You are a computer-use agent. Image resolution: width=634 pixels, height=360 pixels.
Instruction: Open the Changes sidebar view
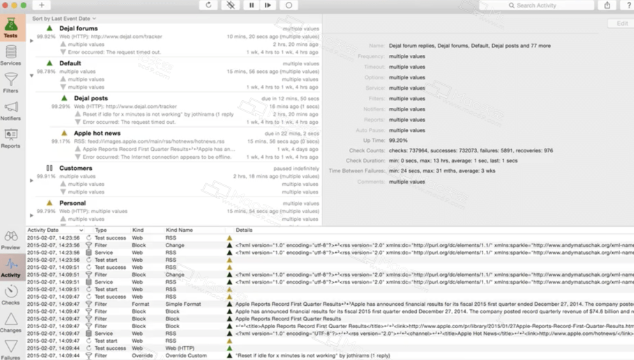[x=11, y=322]
